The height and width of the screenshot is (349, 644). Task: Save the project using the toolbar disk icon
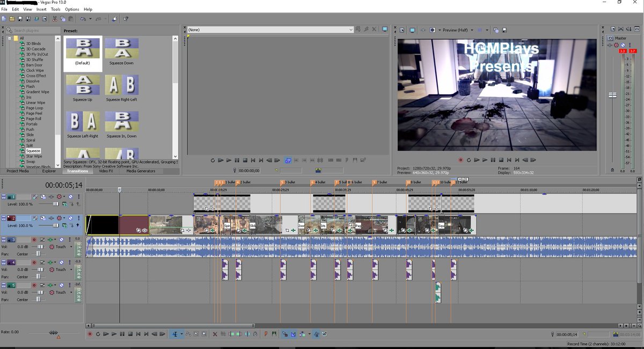(x=20, y=19)
